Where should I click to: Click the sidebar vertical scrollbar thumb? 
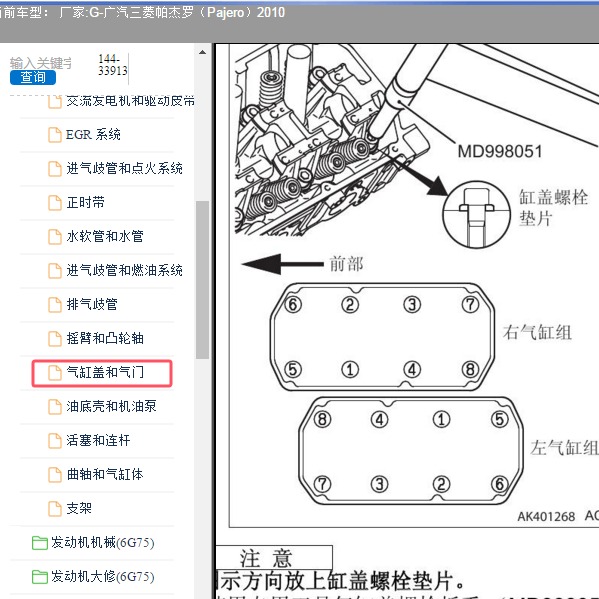pyautogui.click(x=202, y=280)
